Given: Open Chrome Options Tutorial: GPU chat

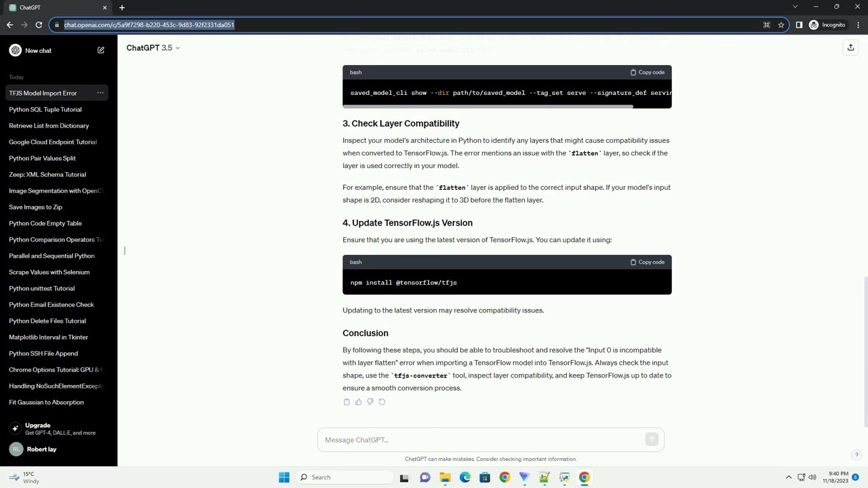Looking at the screenshot, I should click(x=58, y=369).
